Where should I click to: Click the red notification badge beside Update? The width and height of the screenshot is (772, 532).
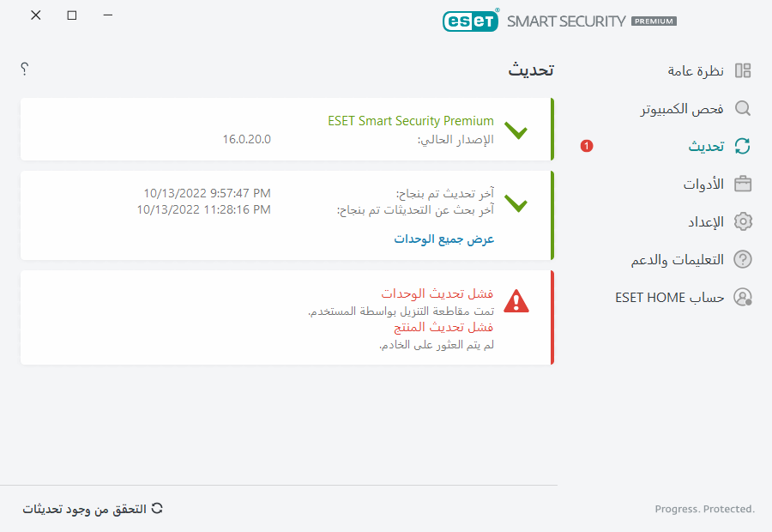(587, 146)
